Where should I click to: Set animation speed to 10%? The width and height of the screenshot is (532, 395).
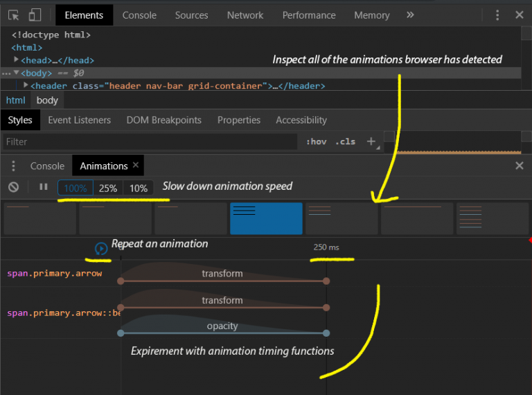click(x=139, y=188)
